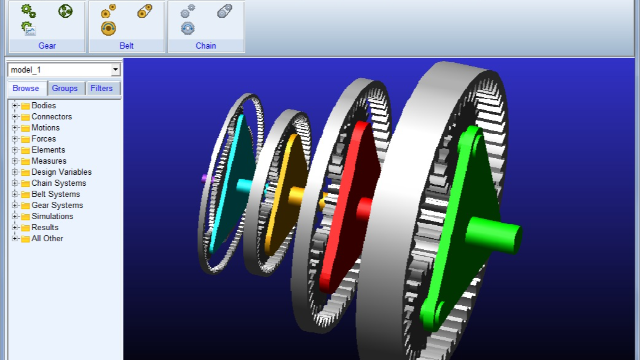The width and height of the screenshot is (640, 360).
Task: Select the Gear Systems tree item
Action: click(58, 204)
